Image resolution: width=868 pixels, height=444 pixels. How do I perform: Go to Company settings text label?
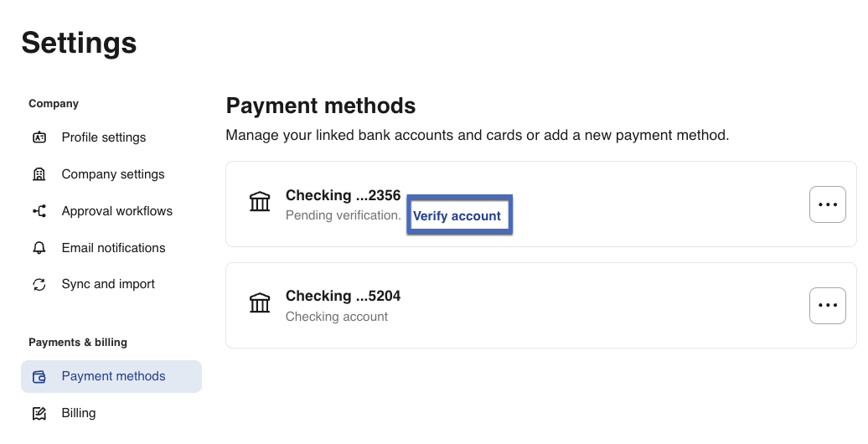pos(113,174)
